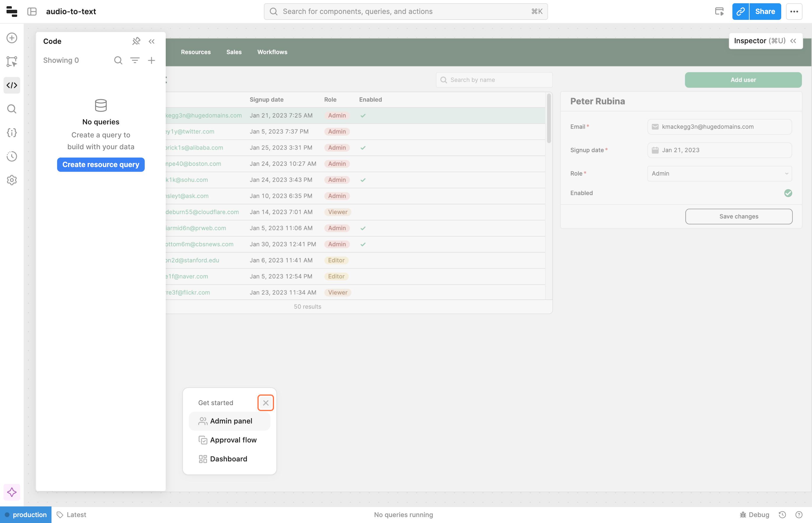Toggle the Enabled checkbox for Peter Rubina

(x=788, y=193)
